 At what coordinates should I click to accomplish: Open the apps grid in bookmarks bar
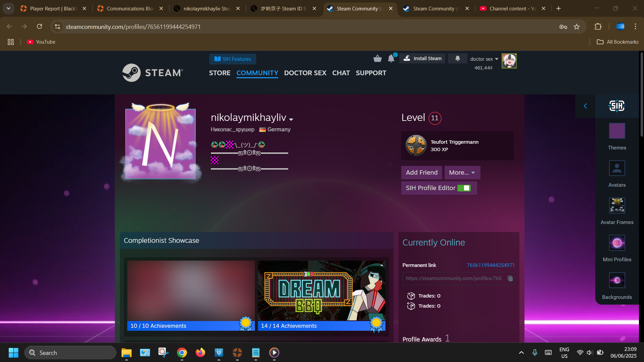(11, 42)
